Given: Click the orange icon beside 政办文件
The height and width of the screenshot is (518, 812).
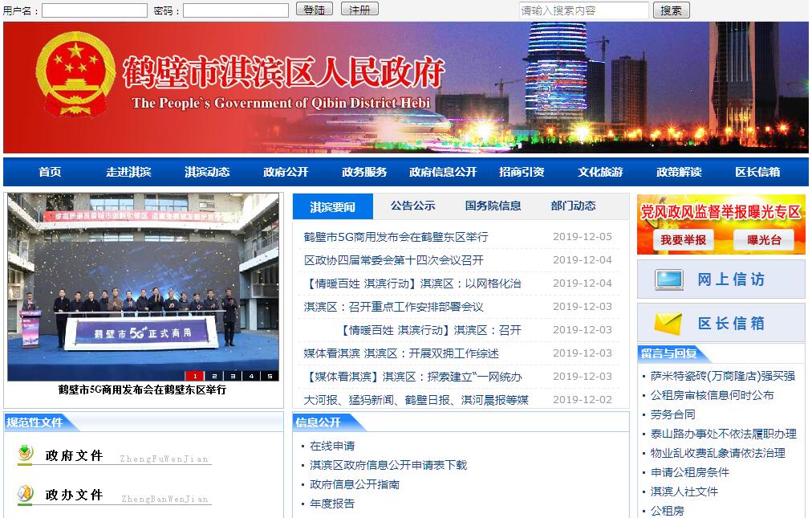Looking at the screenshot, I should (25, 493).
